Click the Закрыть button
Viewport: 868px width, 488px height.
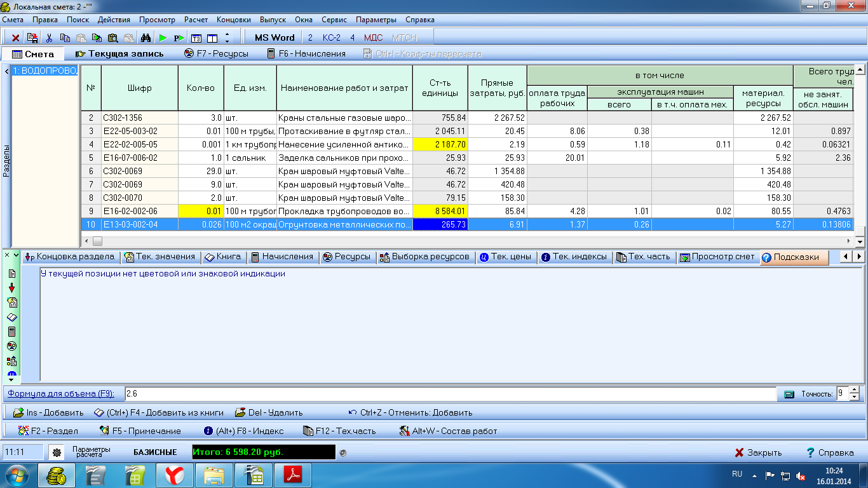tap(758, 452)
